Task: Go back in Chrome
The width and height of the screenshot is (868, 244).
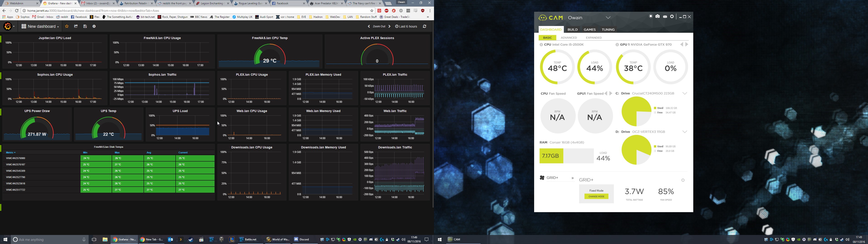Action: click(4, 11)
